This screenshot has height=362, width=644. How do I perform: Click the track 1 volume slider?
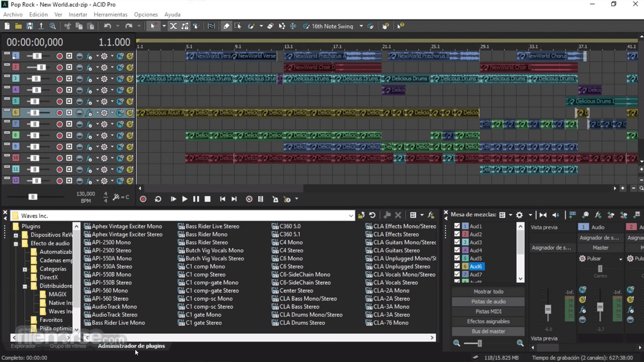pos(37,56)
